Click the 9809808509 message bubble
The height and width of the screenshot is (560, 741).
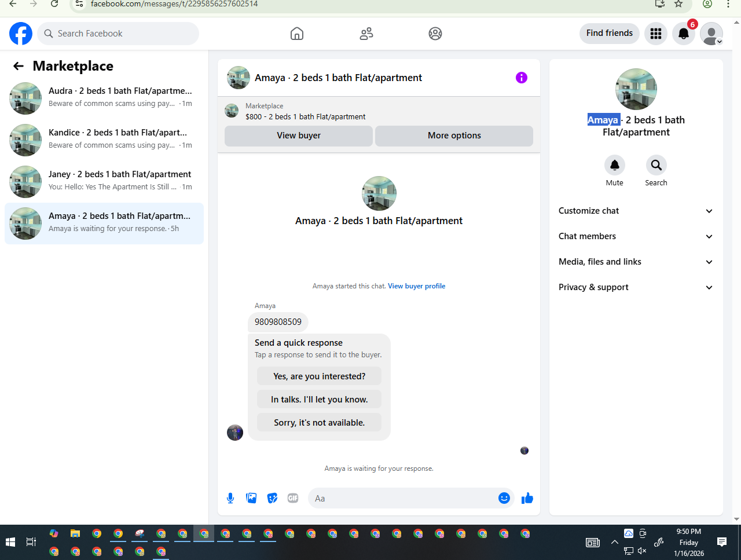click(278, 322)
